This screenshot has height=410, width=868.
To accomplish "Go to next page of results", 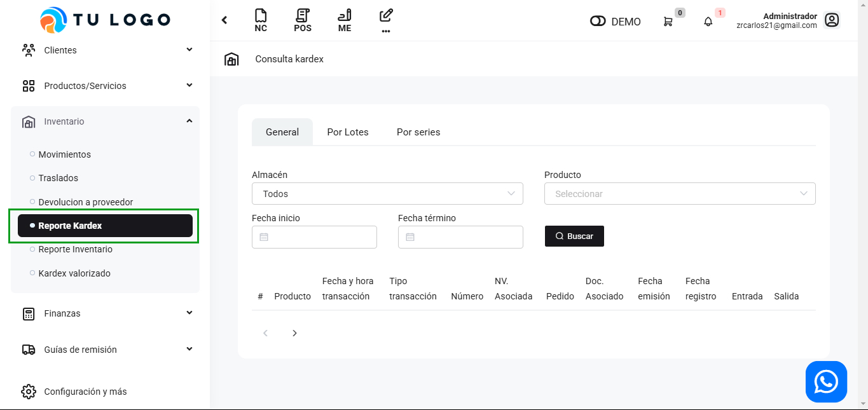I will click(x=294, y=333).
